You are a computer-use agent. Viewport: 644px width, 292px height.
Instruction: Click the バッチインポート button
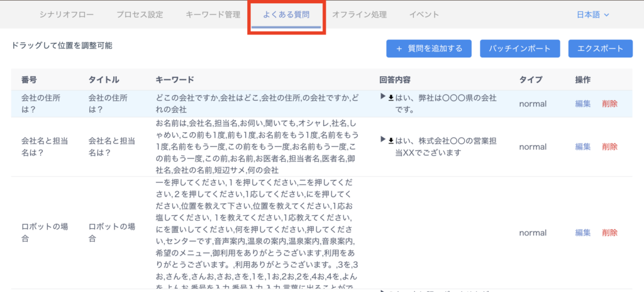tap(519, 48)
